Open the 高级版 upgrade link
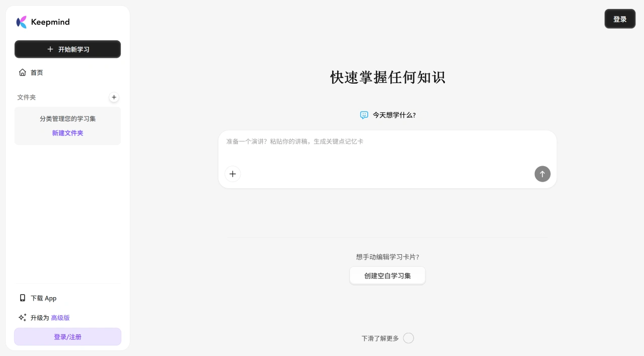Image resolution: width=644 pixels, height=356 pixels. tap(60, 318)
